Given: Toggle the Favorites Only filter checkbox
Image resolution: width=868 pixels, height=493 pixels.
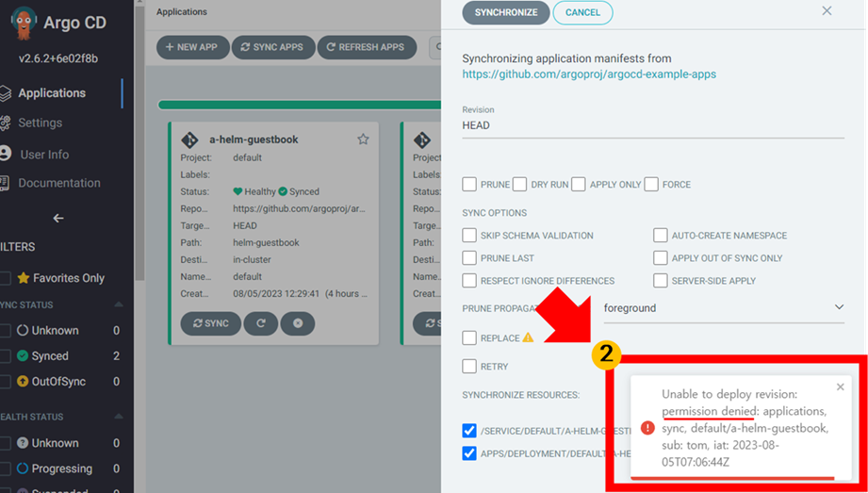Looking at the screenshot, I should (x=6, y=278).
